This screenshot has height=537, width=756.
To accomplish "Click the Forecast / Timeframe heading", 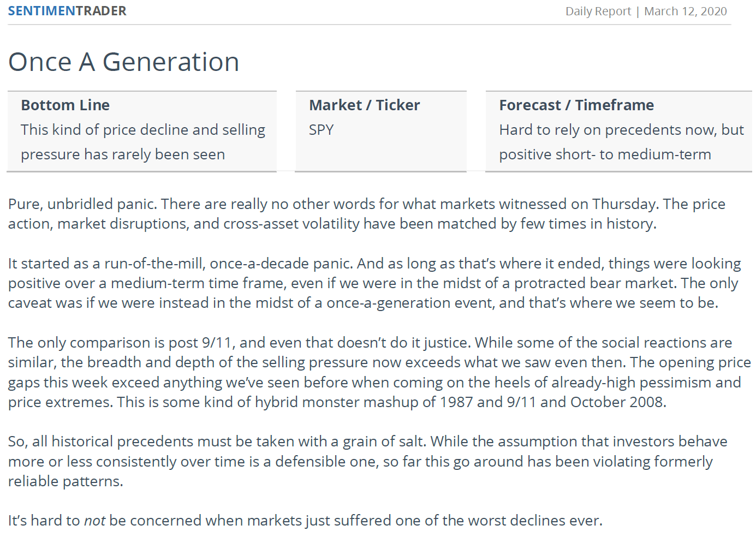I will pos(576,105).
